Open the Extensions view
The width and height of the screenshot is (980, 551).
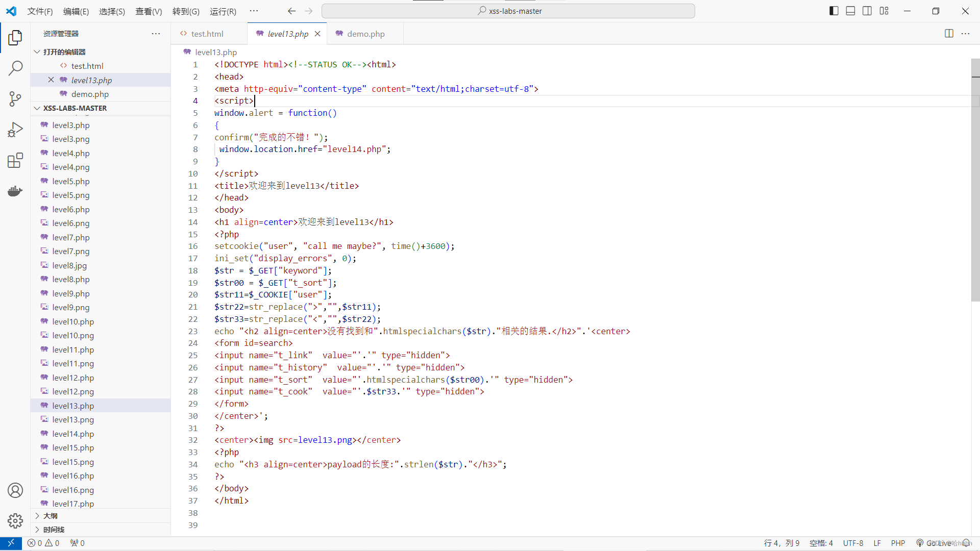click(x=15, y=161)
